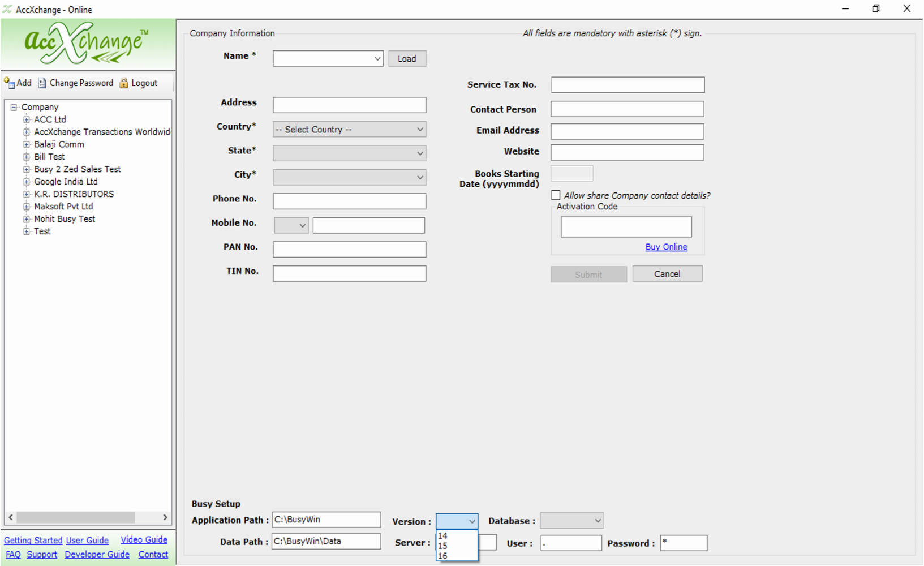Click the tree scrollbar right arrow
This screenshot has height=566, width=924.
click(x=165, y=517)
